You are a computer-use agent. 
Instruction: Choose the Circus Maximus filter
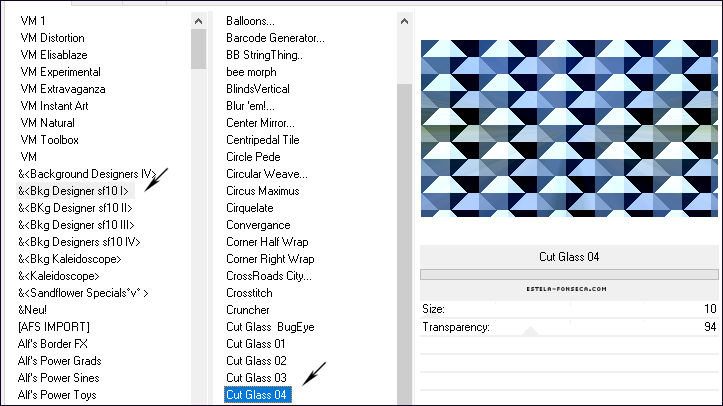[262, 191]
